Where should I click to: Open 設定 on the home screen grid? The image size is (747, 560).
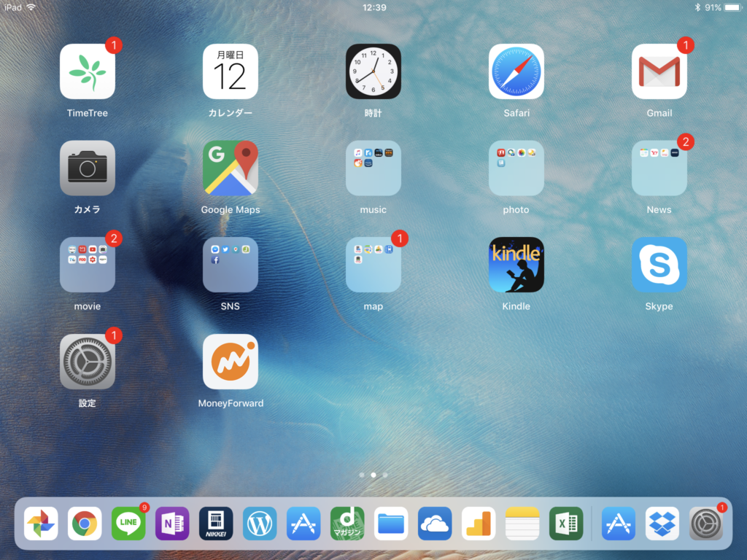point(88,362)
